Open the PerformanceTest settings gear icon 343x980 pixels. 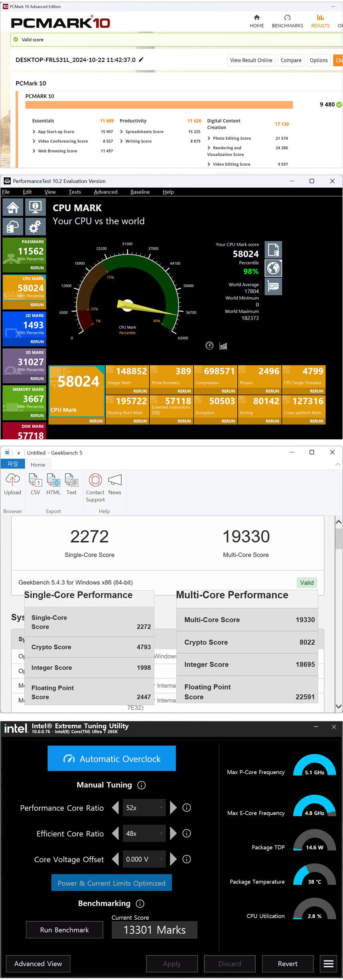35,226
